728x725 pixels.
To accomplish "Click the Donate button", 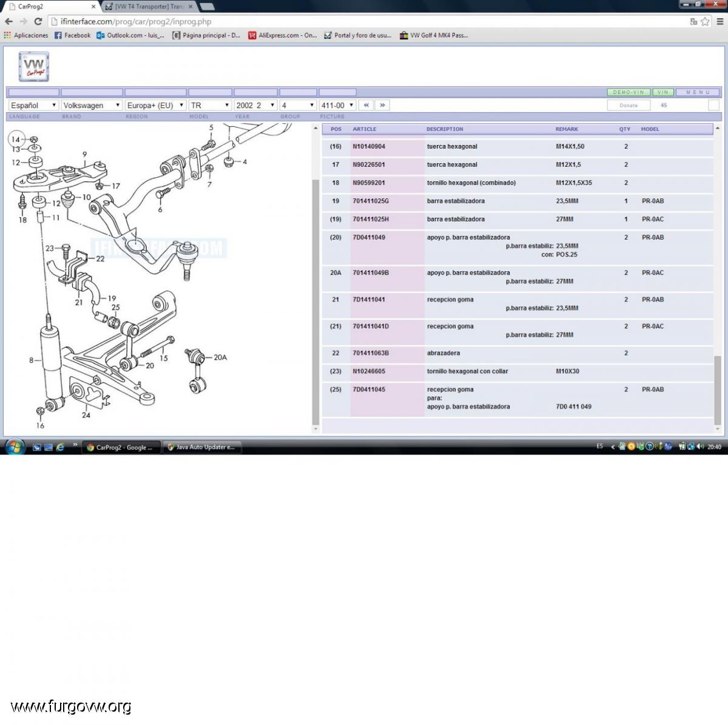I will (629, 105).
